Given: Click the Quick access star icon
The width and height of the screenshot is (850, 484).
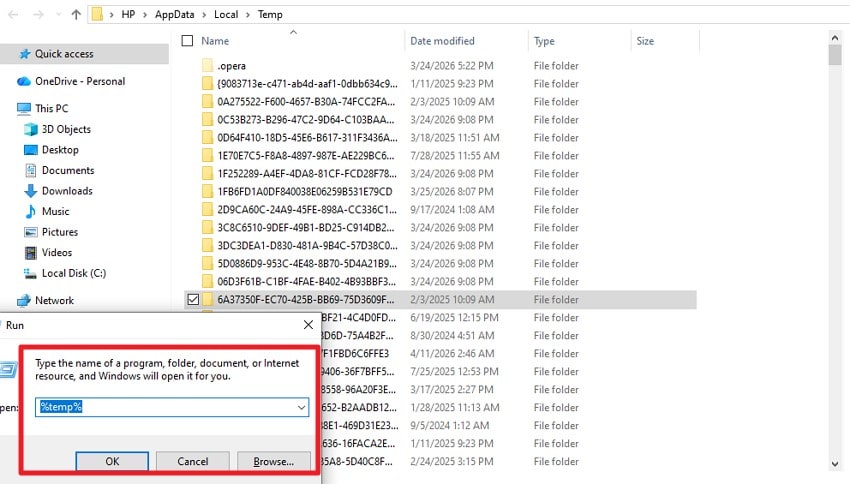Looking at the screenshot, I should [25, 54].
